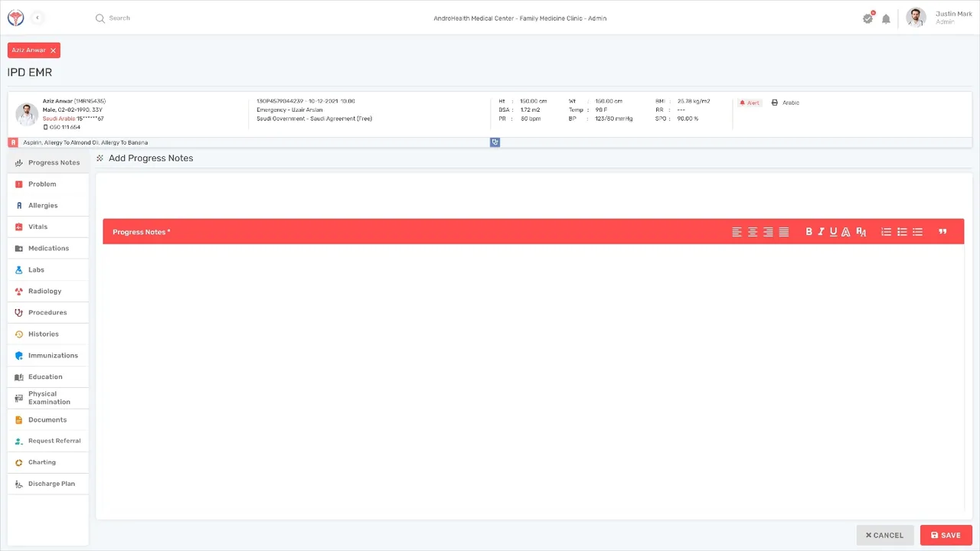The image size is (980, 551).
Task: Click the printer icon next to Arabic
Action: click(774, 103)
